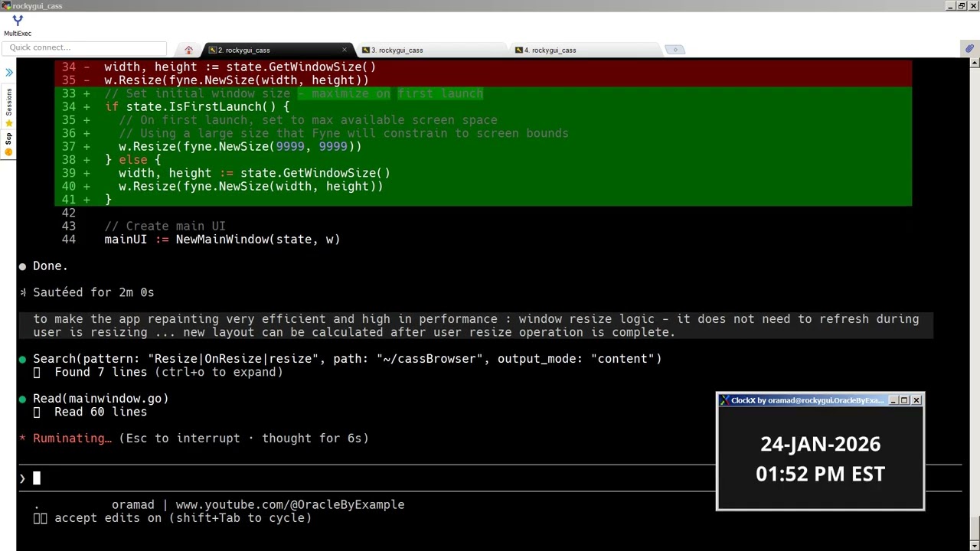
Task: Open the MultiExec tool
Action: click(17, 25)
